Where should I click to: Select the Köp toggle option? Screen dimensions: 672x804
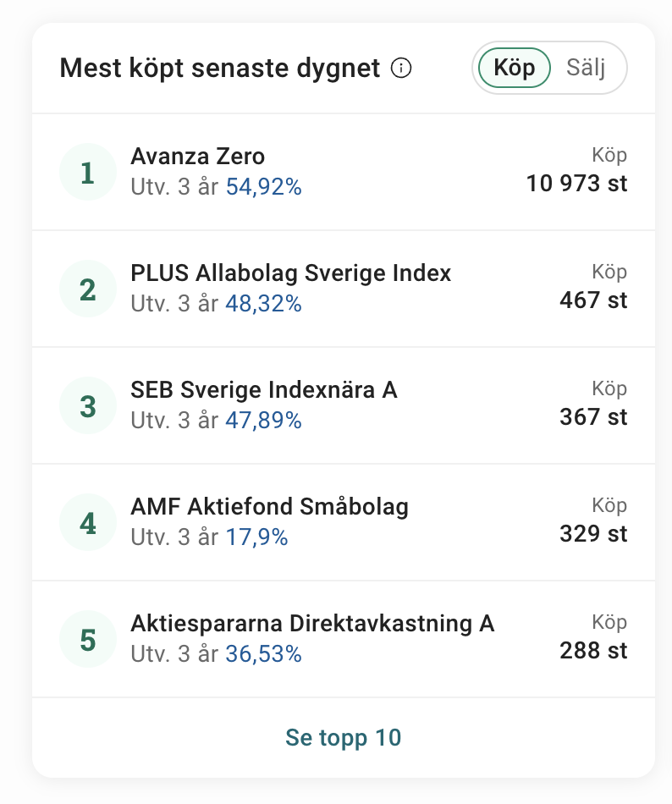(x=514, y=68)
